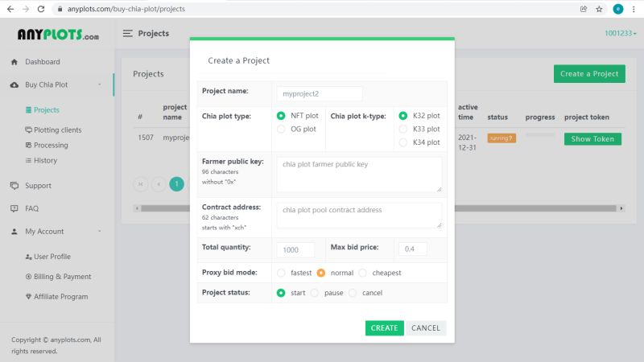
Task: Click the Affiliate Program diamond icon
Action: click(28, 296)
